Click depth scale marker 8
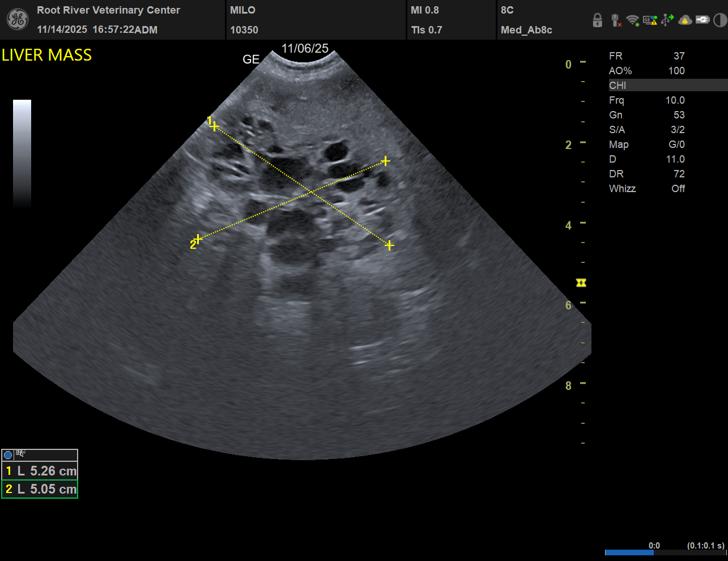This screenshot has width=728, height=561. (568, 386)
